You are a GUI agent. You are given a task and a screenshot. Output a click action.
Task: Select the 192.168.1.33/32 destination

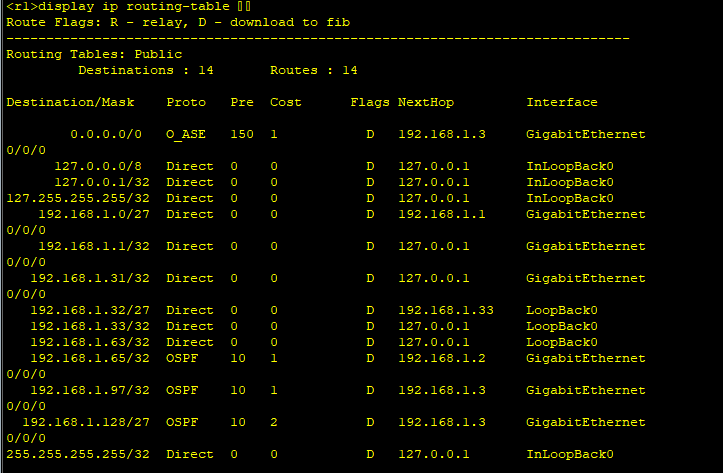[x=90, y=326]
